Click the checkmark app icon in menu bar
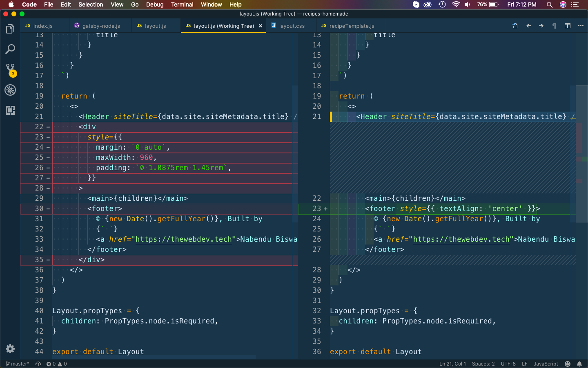Viewport: 588px width, 368px height. [416, 4]
